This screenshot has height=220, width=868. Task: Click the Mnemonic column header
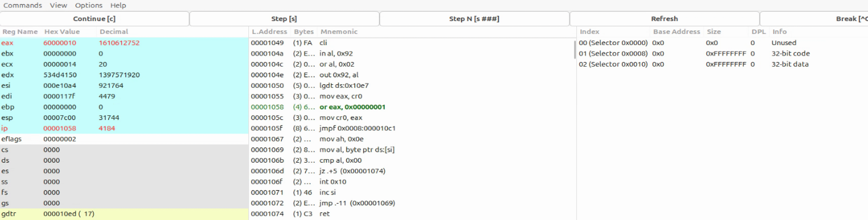(x=339, y=32)
